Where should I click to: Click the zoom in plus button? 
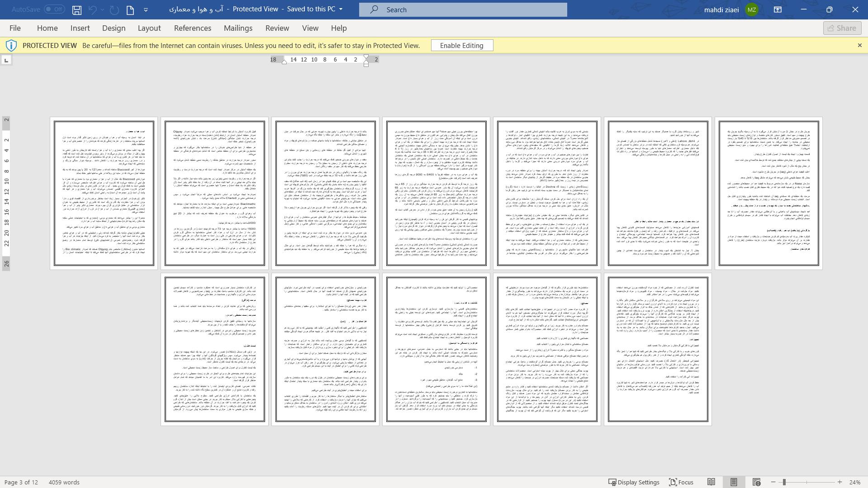[x=840, y=482]
